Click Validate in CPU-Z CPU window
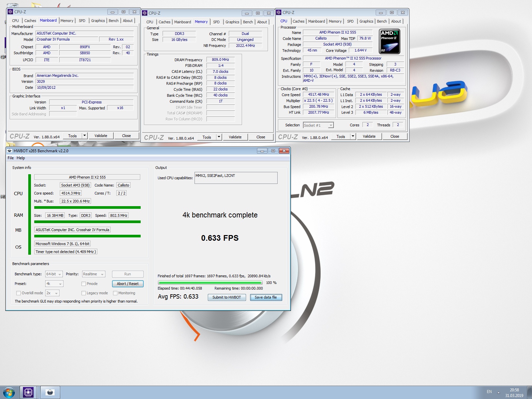The width and height of the screenshot is (532, 399). 369,136
